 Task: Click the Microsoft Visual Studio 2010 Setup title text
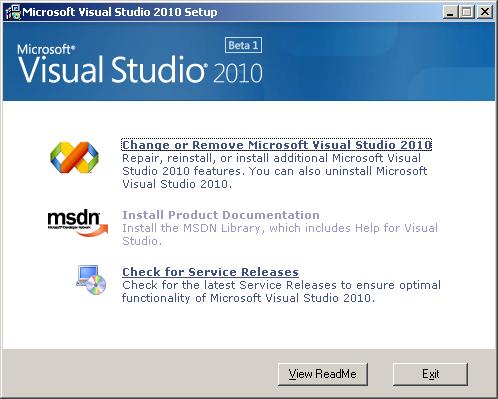[x=120, y=12]
